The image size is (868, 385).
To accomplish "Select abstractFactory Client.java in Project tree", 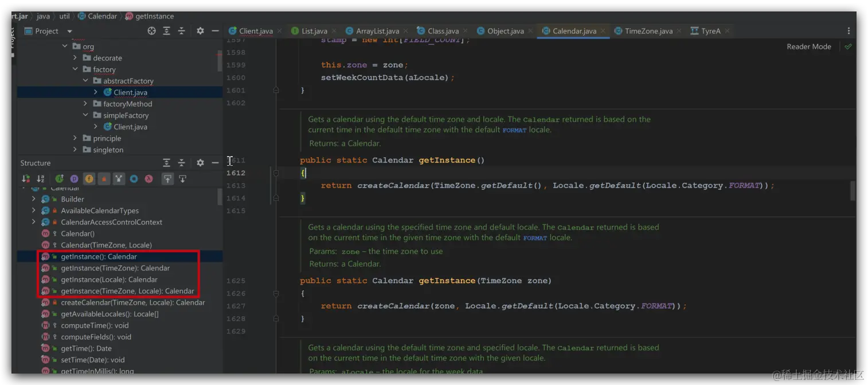I will pos(120,92).
